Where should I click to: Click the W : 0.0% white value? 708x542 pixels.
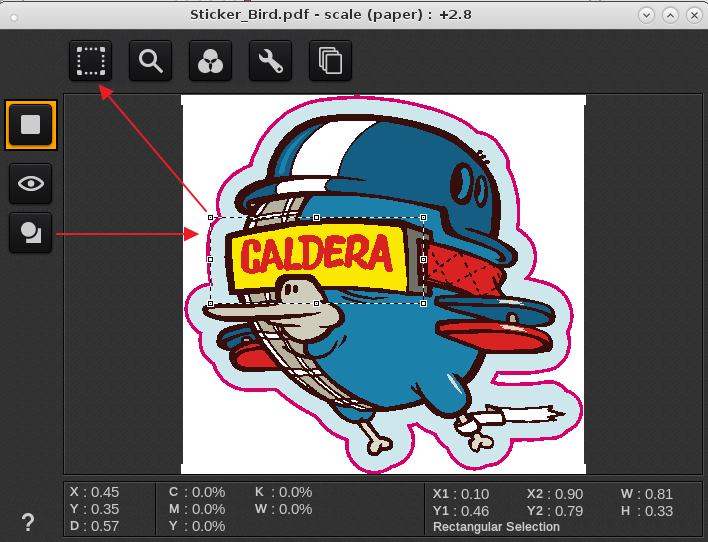283,509
